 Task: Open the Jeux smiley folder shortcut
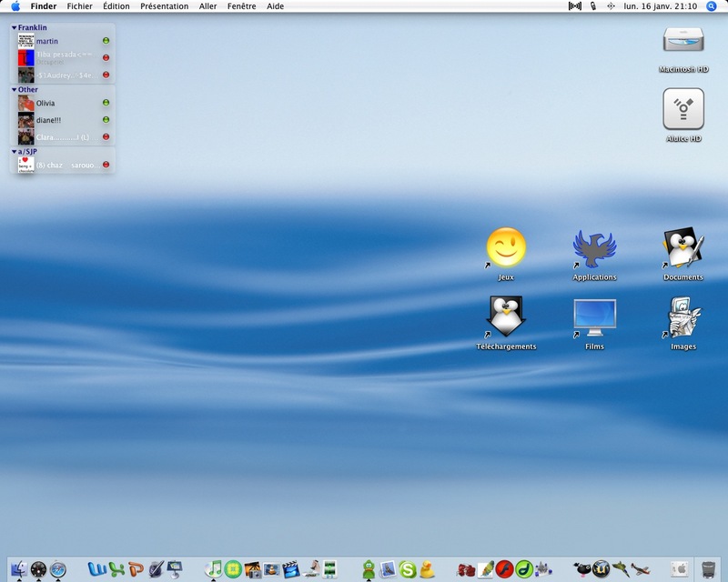tap(506, 254)
